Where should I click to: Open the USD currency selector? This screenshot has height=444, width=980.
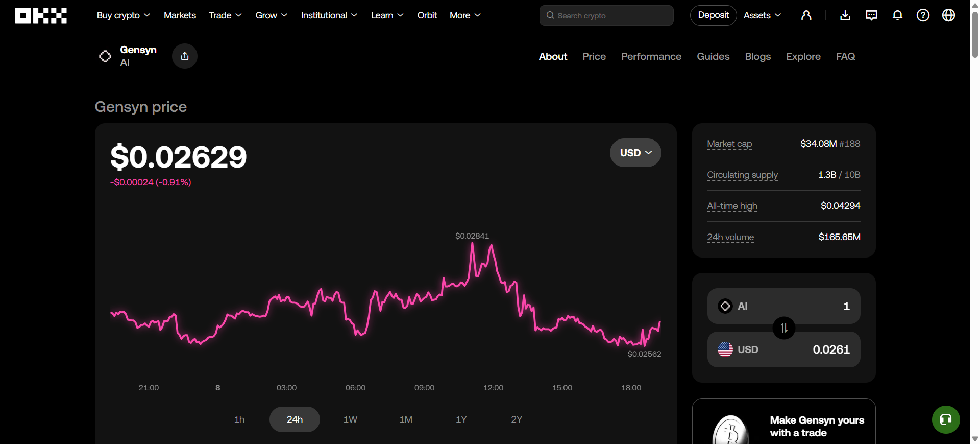635,153
